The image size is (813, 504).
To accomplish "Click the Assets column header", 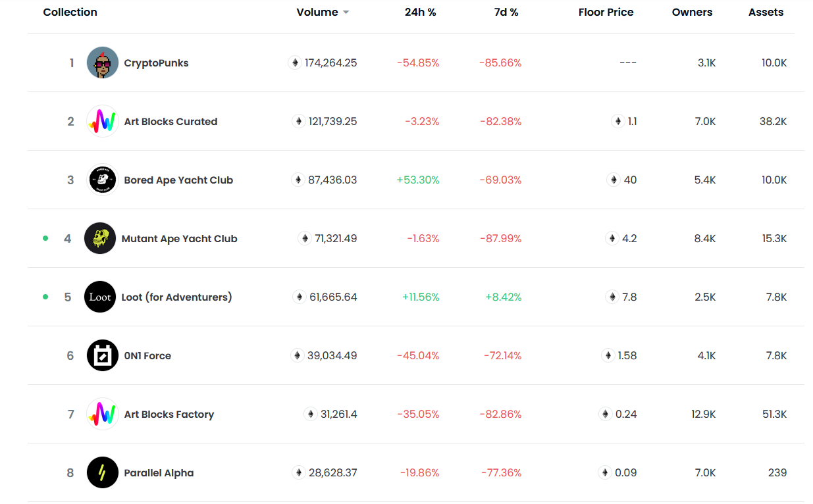I will [x=766, y=13].
